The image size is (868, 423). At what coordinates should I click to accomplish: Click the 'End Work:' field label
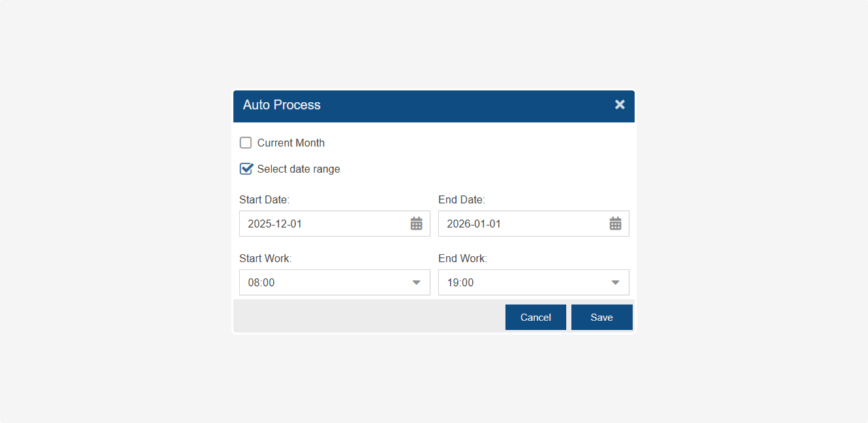[x=463, y=258]
